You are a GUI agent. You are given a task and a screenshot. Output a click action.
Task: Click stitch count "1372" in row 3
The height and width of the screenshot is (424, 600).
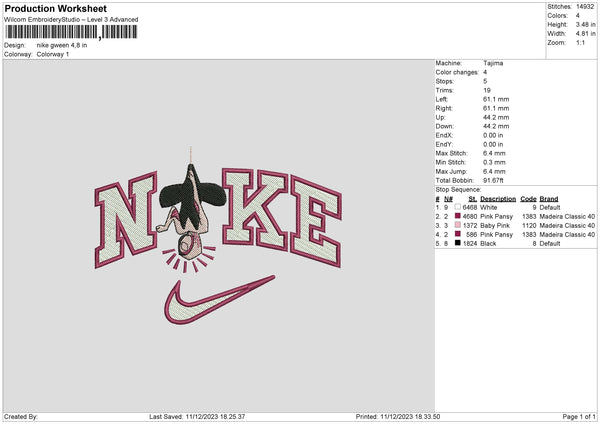470,225
